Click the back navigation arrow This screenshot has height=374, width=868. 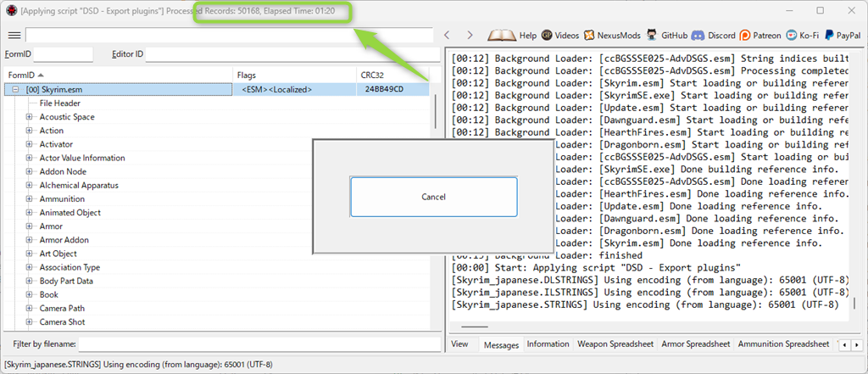click(448, 35)
